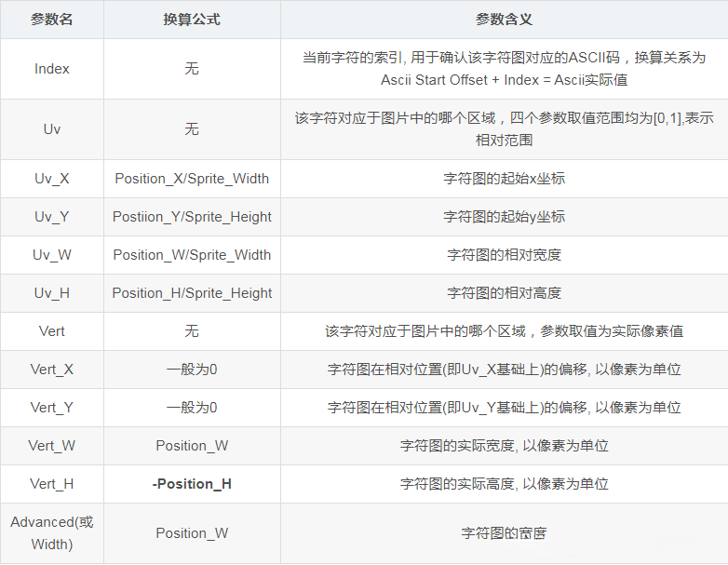
Task: Select the Uv_H parameter cell
Action: pyautogui.click(x=51, y=293)
